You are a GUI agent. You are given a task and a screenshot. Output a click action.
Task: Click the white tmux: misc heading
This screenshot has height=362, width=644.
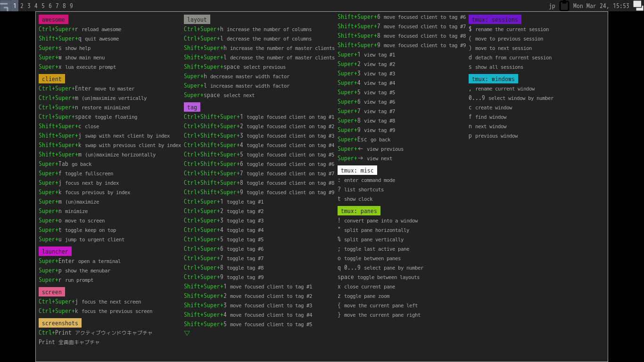click(357, 170)
